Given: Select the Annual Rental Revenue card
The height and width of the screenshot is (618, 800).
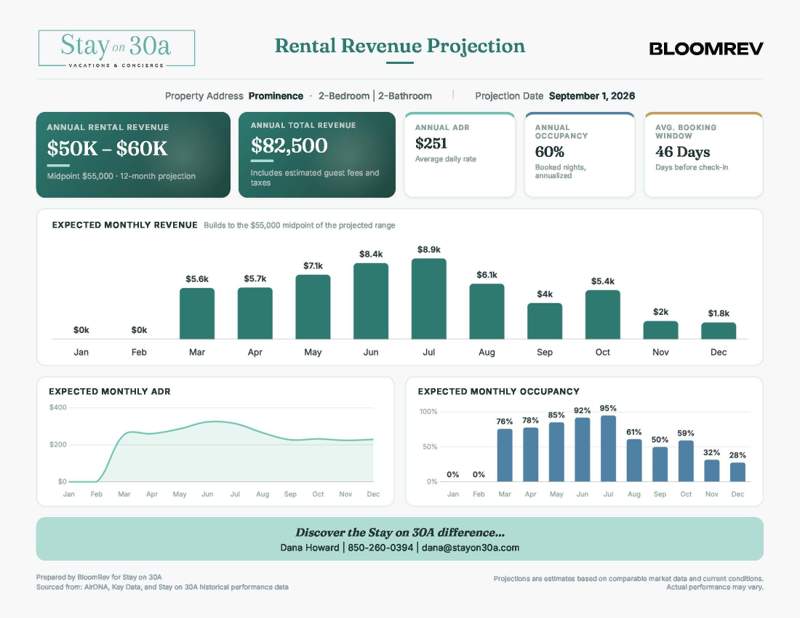Looking at the screenshot, I should click(x=133, y=155).
